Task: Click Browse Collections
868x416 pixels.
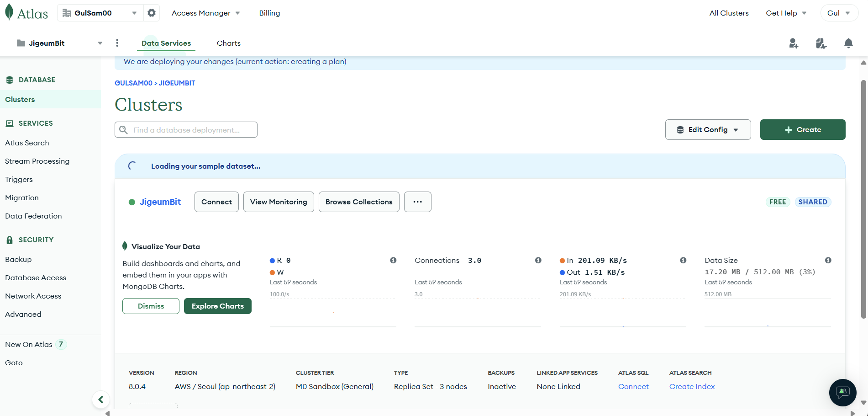Action: pos(359,202)
